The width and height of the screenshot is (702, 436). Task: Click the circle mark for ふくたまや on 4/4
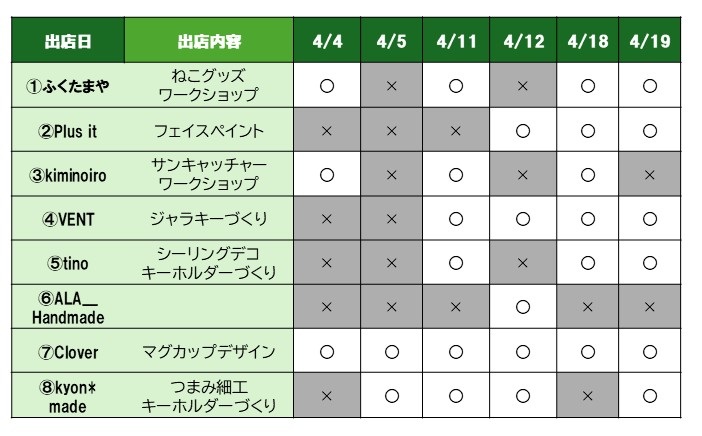click(x=326, y=86)
